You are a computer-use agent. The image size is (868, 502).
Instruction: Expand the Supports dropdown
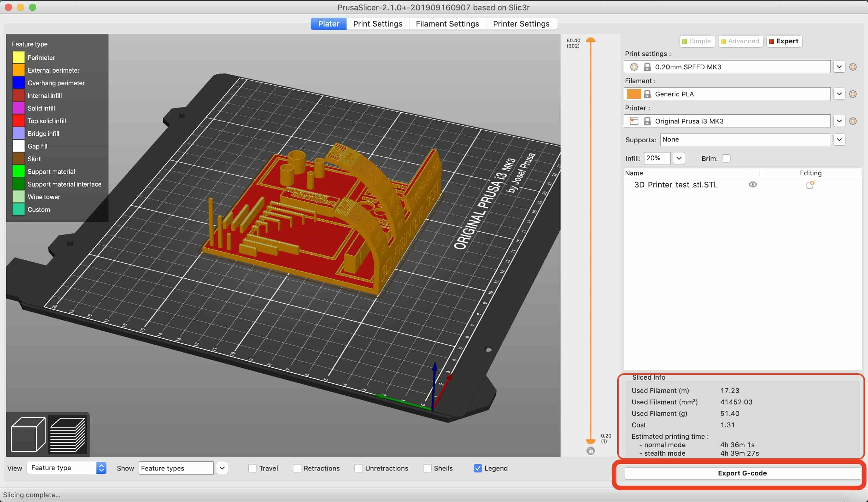(x=841, y=139)
